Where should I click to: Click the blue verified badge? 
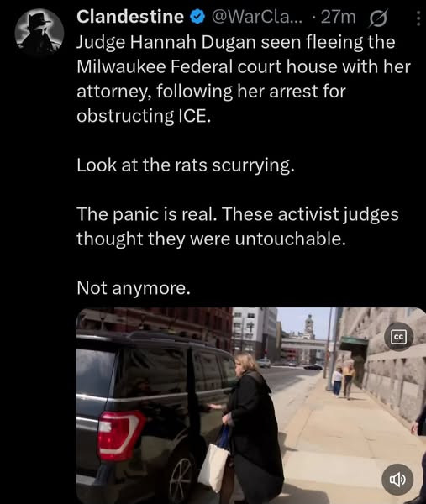[x=197, y=17]
